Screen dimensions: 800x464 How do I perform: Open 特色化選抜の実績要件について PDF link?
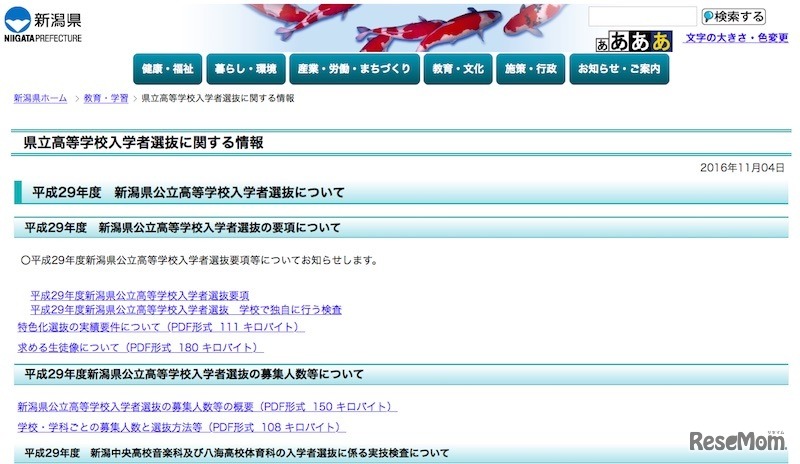(x=161, y=327)
